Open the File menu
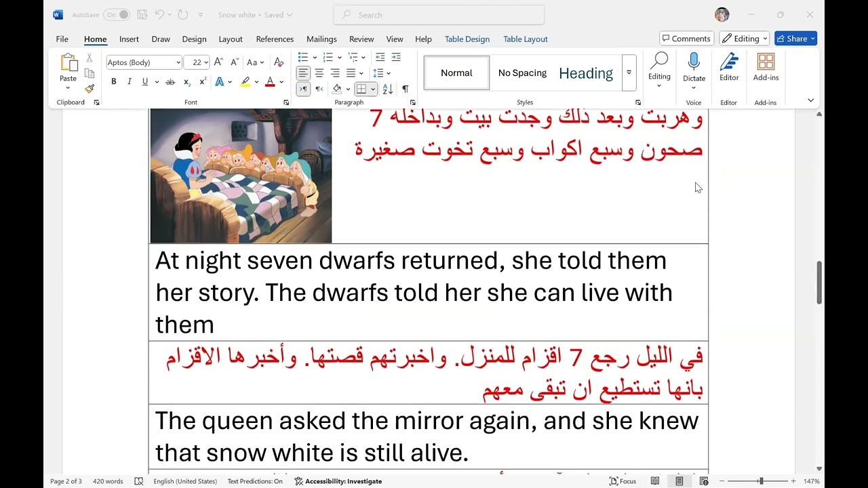The image size is (868, 488). coord(62,39)
